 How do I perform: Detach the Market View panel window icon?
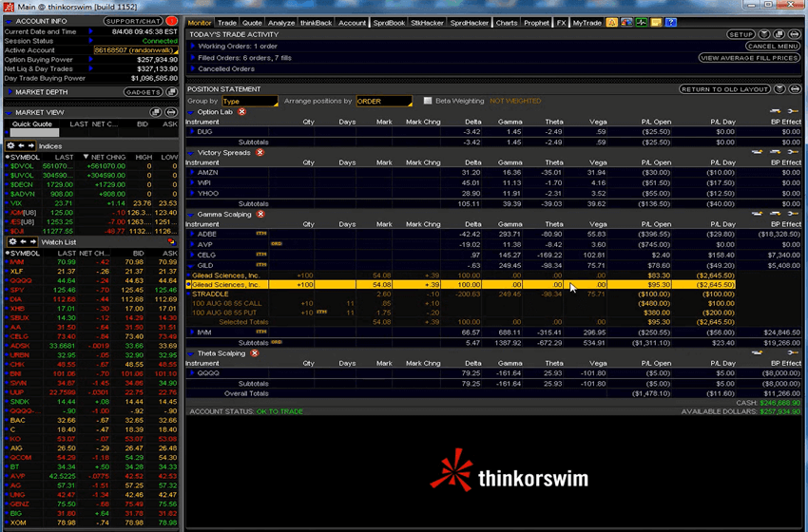[156, 112]
